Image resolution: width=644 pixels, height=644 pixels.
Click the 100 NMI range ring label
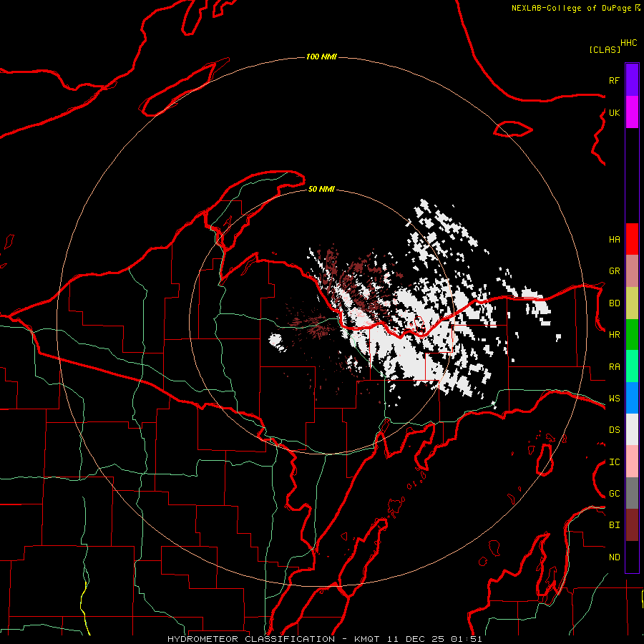click(x=321, y=57)
